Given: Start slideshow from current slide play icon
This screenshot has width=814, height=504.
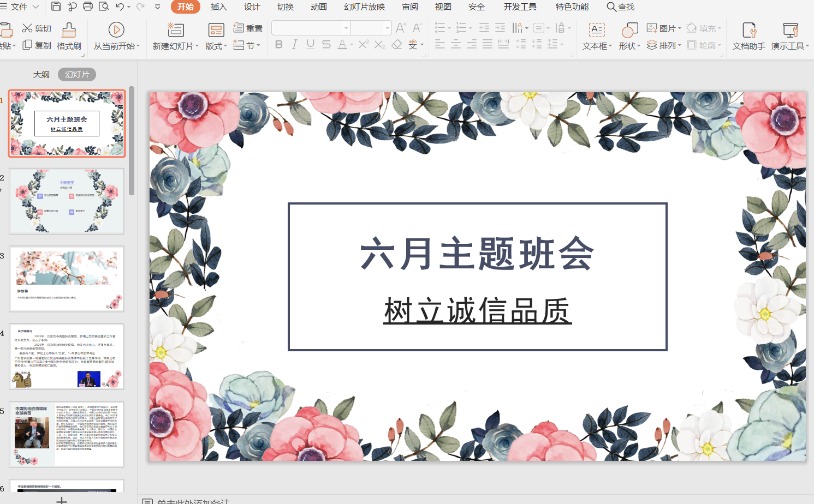Looking at the screenshot, I should tap(116, 30).
